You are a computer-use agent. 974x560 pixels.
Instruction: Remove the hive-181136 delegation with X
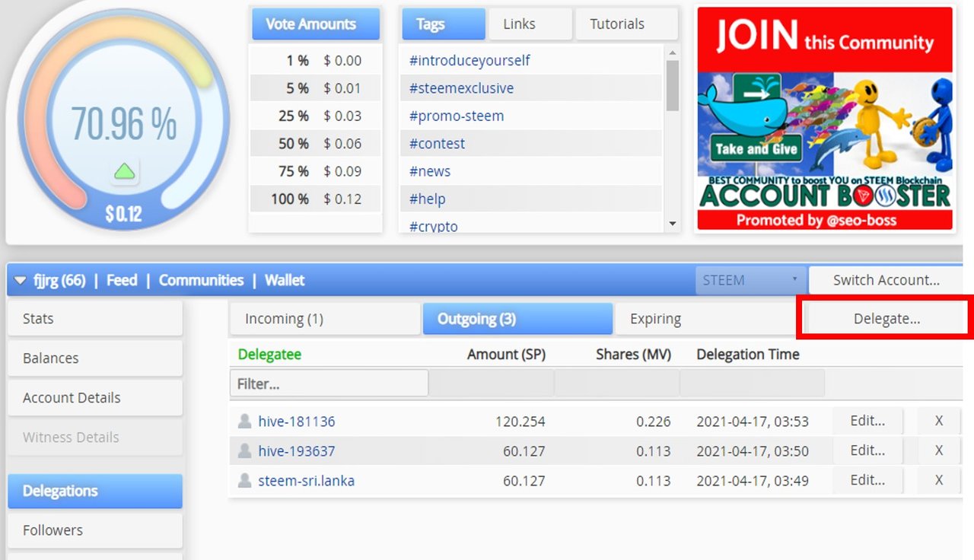pyautogui.click(x=939, y=421)
